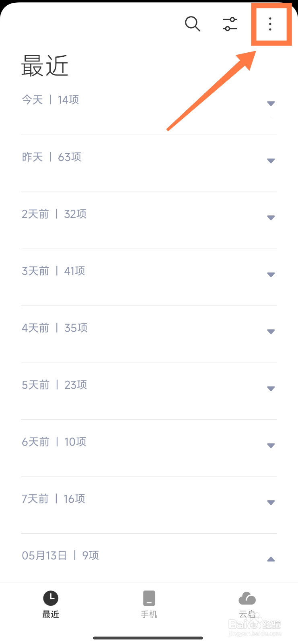Viewport: 298px width, 644px height.
Task: Expand the 今天 14项 group arrow
Action: [271, 104]
